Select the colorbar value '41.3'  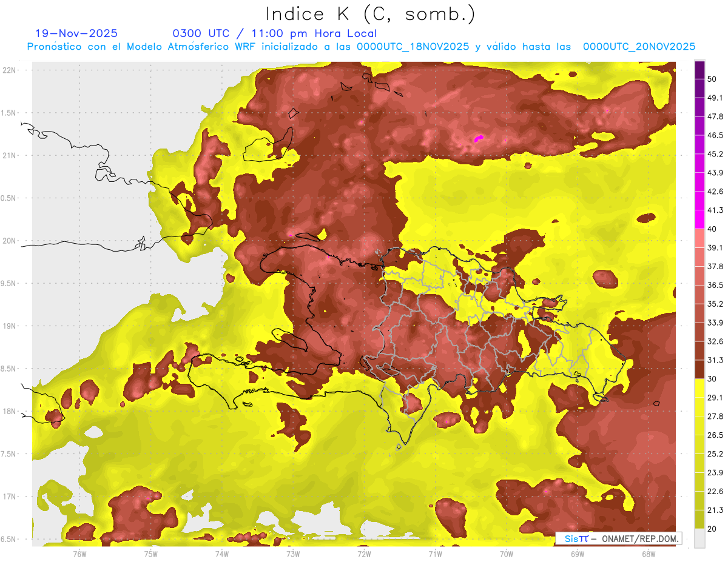pyautogui.click(x=715, y=210)
